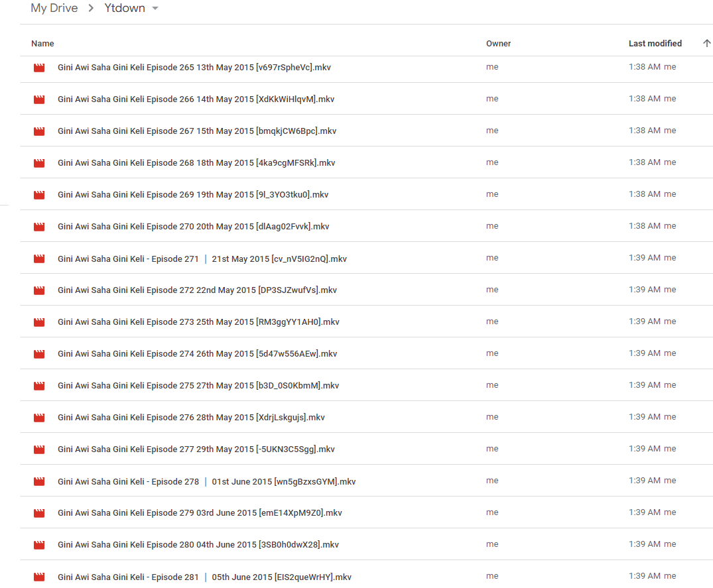
Task: Select file name Episode 275 27th May 2015
Action: 198,385
